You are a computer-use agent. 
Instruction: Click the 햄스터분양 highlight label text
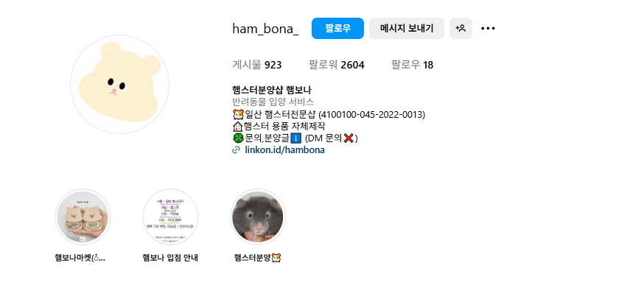click(x=257, y=258)
